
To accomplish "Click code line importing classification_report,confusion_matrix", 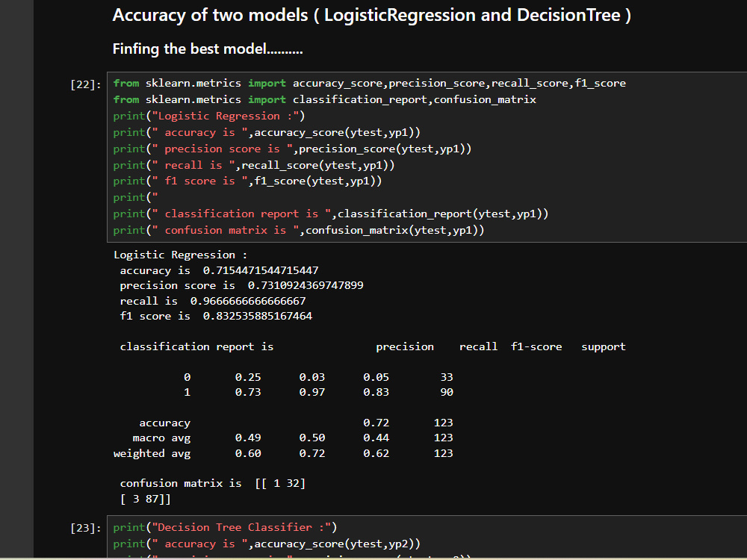I will 324,99.
